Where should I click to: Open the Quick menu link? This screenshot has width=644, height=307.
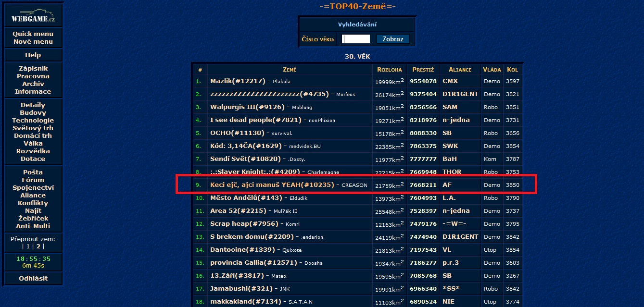coord(33,34)
